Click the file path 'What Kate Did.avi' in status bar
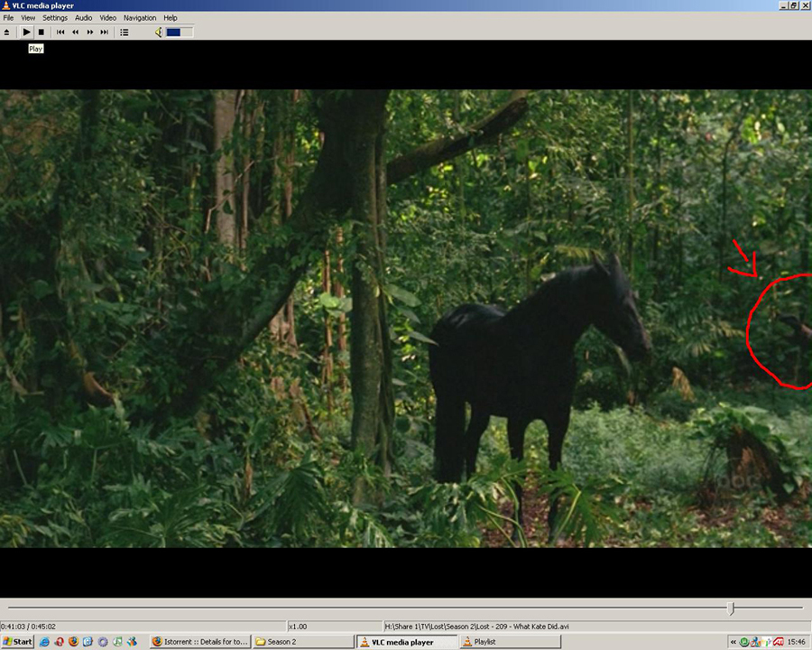This screenshot has width=812, height=650. 476,627
